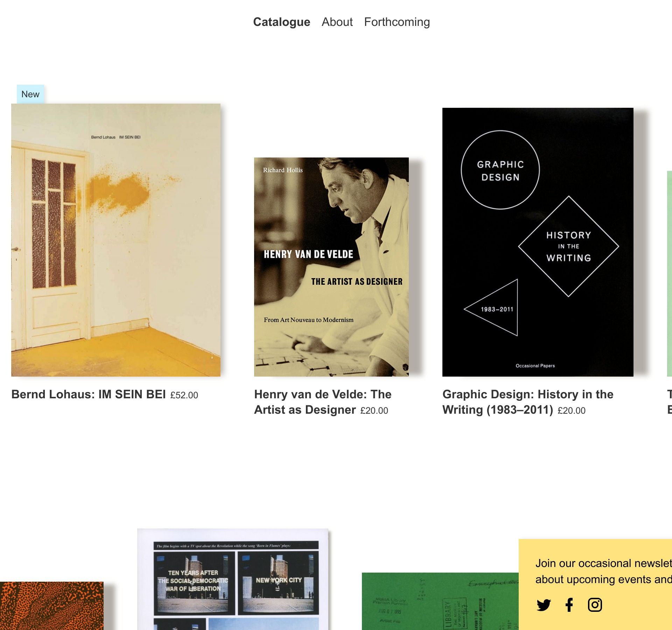Click the 'New' badge above first book

coord(30,94)
